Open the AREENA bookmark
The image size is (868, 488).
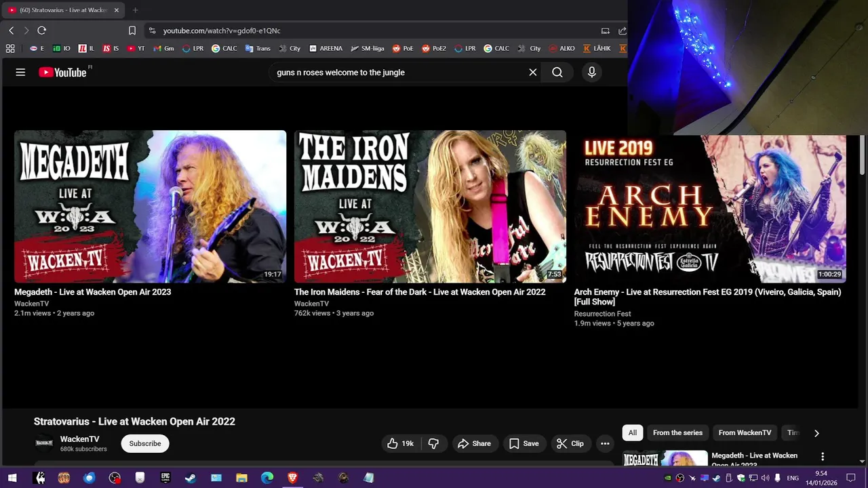[x=325, y=49]
